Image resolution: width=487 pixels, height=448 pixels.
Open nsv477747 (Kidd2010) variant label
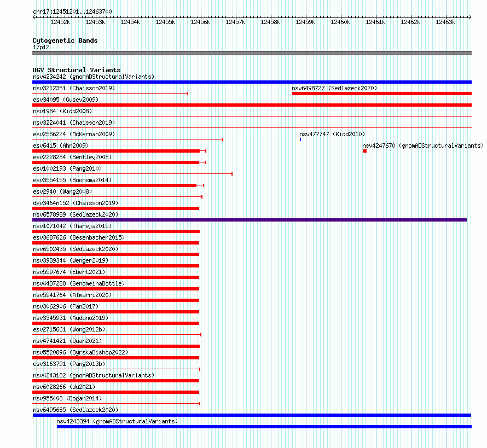tap(332, 134)
